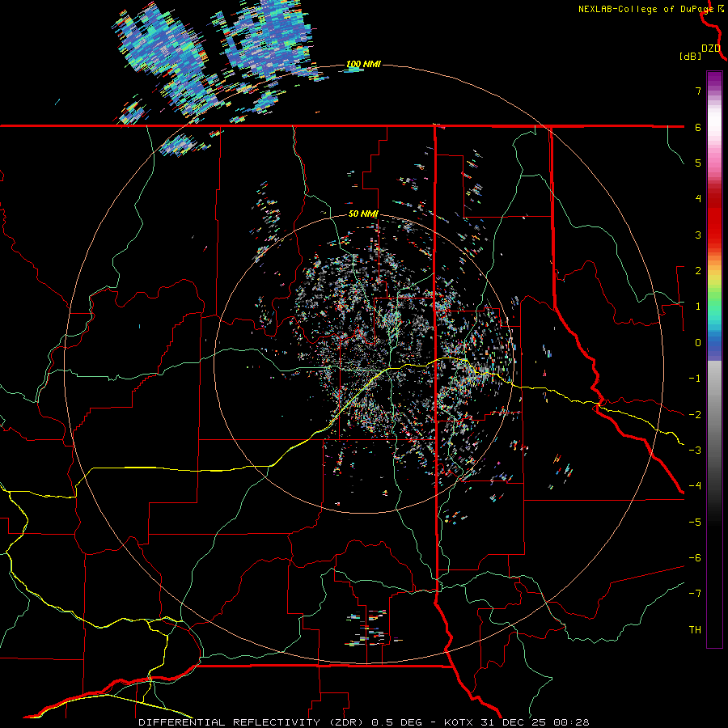Pick the purple top of the color bar
Image resolution: width=728 pixels, height=728 pixels.
(x=714, y=77)
